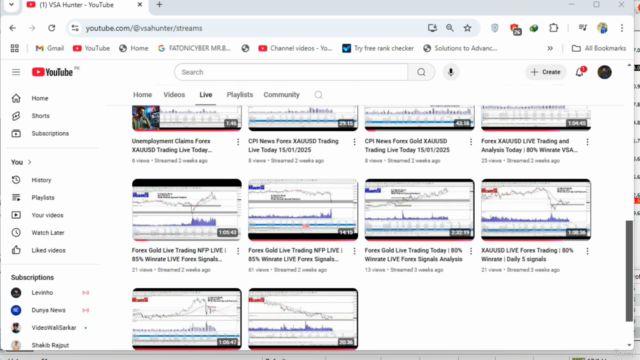Open the All Bookmarks folder

point(599,48)
